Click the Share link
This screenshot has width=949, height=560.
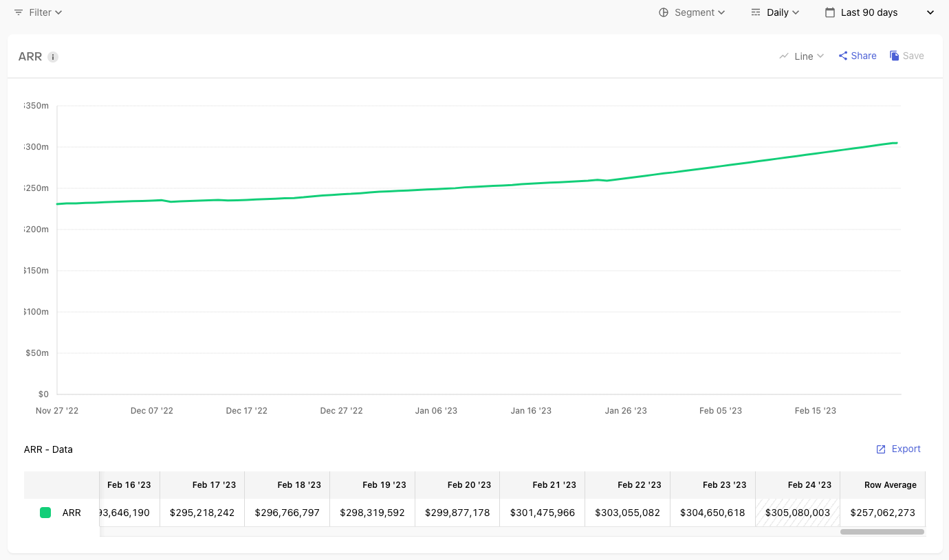tap(858, 56)
